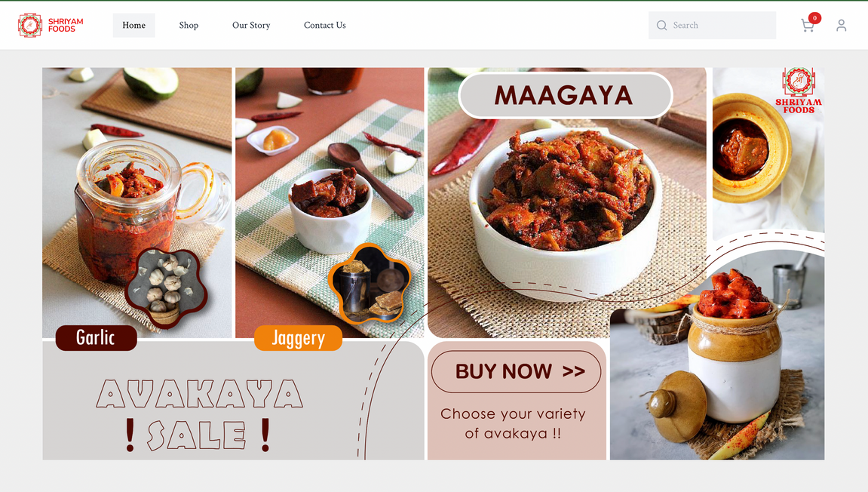Go to the Home menu item
Viewport: 868px width, 492px height.
pos(134,26)
